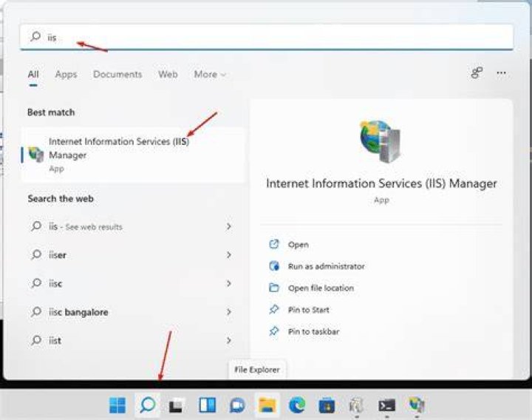Select the 'iis - See web results' suggestion
Screen dimensions: 532x420
[132, 226]
